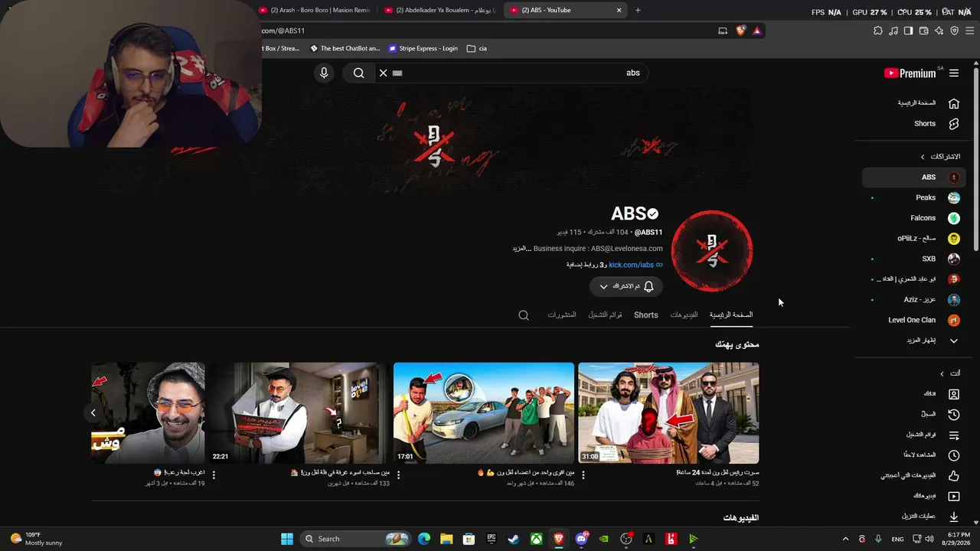The image size is (980, 551).
Task: Open the Level One Clan subscription
Action: 914,320
